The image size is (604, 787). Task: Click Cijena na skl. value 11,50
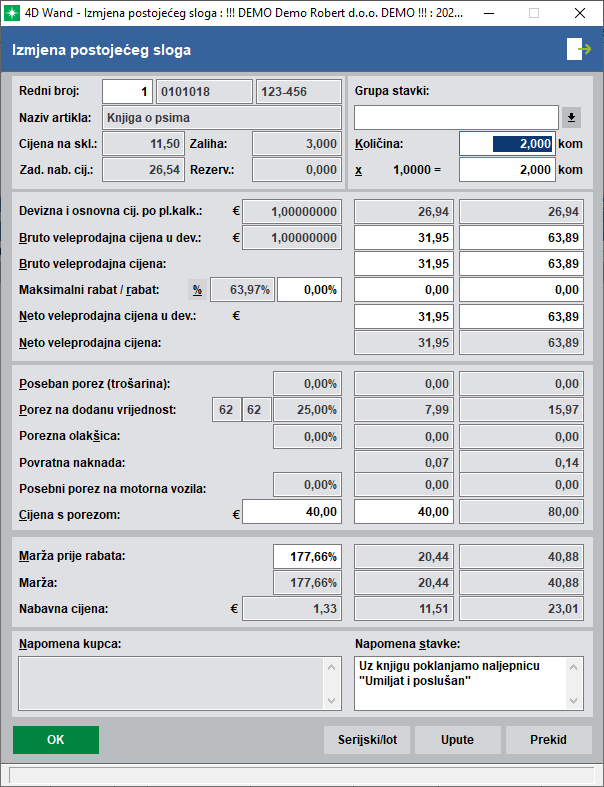(144, 144)
